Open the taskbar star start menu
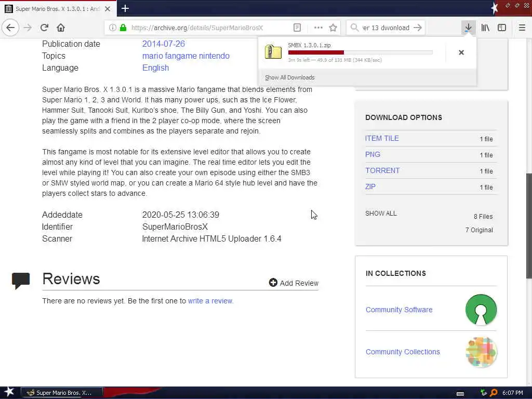The width and height of the screenshot is (532, 399). (9, 392)
